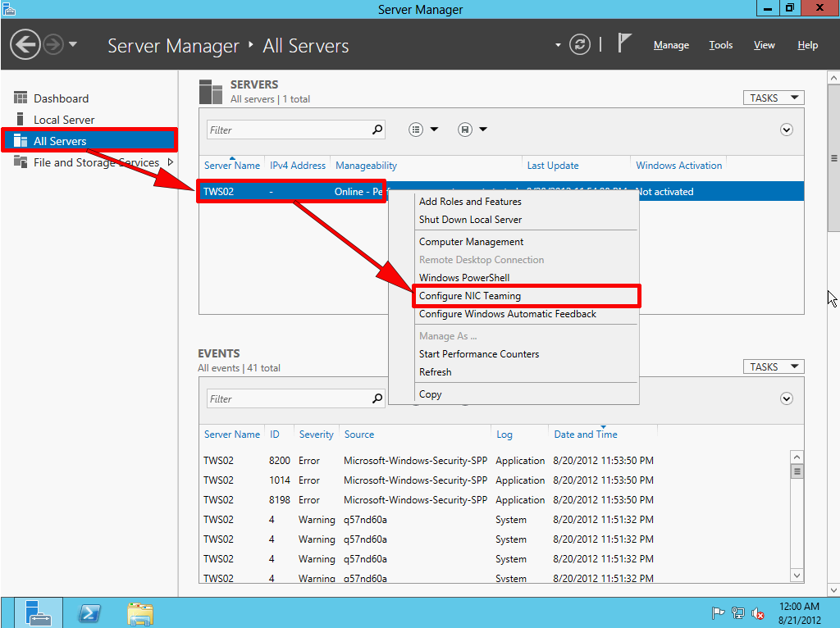Image resolution: width=840 pixels, height=628 pixels.
Task: Sort events by Severity column
Action: (x=316, y=435)
